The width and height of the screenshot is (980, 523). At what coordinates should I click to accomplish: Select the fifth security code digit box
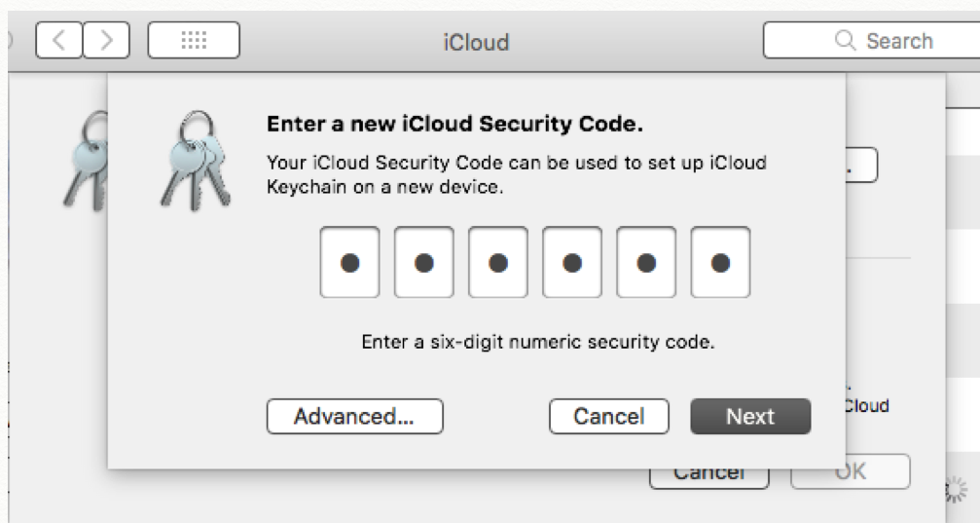point(645,262)
